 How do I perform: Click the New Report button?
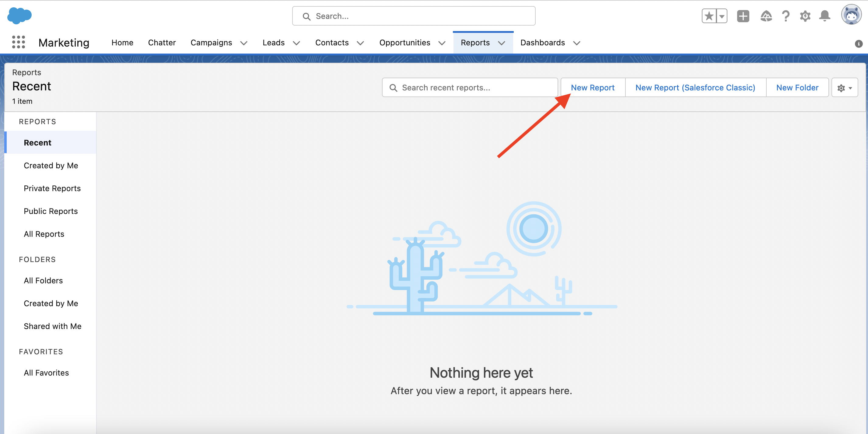(593, 88)
